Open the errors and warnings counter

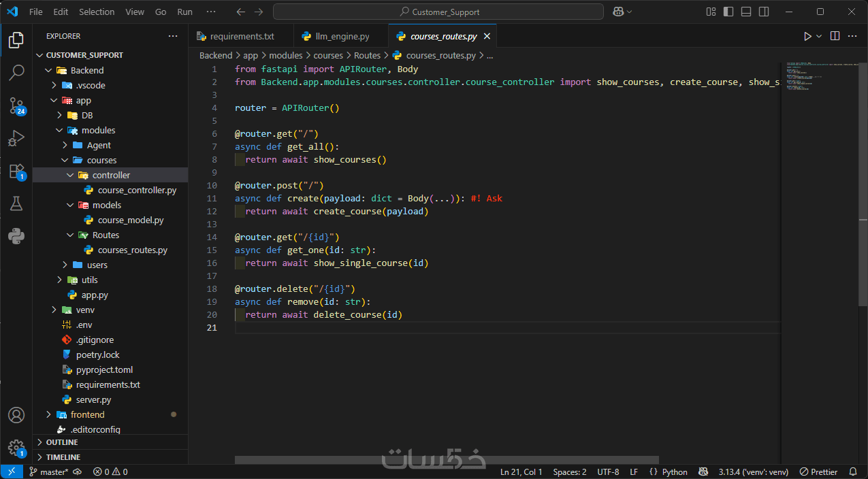[x=110, y=472]
